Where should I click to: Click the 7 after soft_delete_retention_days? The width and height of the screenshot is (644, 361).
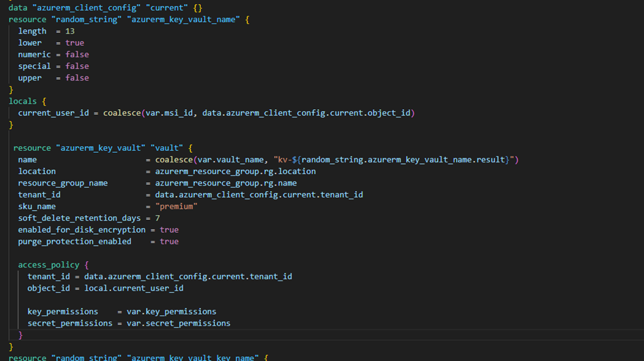(x=157, y=218)
